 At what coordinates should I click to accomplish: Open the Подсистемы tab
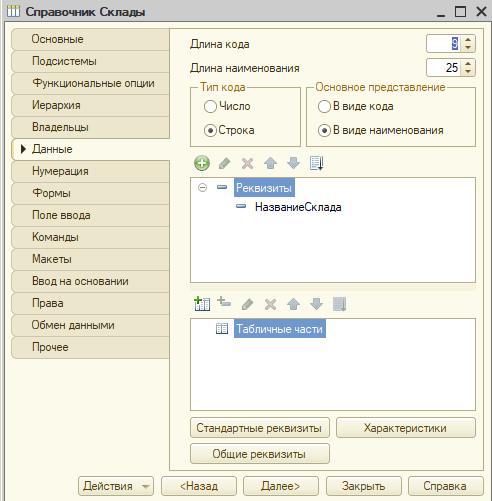click(90, 61)
